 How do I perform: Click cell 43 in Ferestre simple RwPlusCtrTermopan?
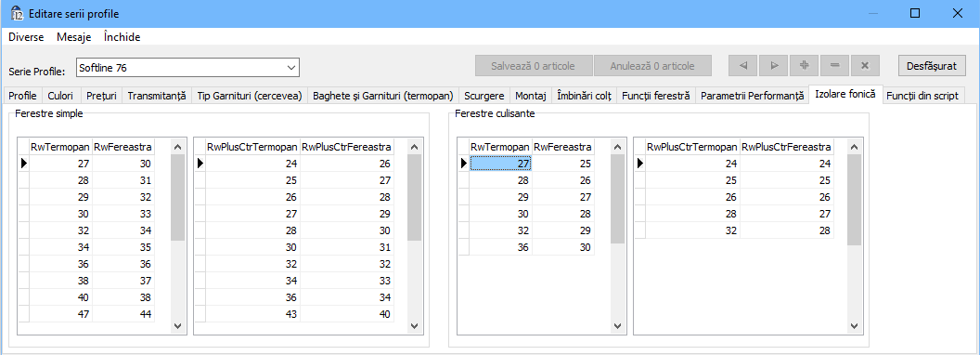[252, 314]
